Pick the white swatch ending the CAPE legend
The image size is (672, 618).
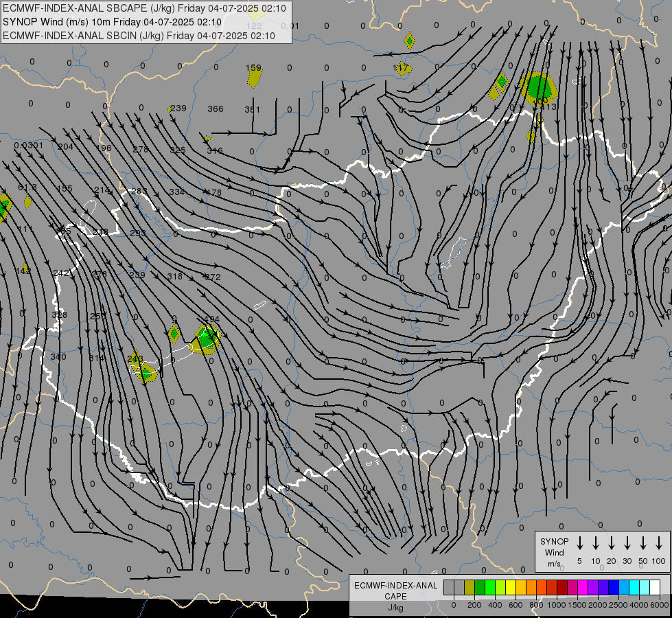pos(655,588)
